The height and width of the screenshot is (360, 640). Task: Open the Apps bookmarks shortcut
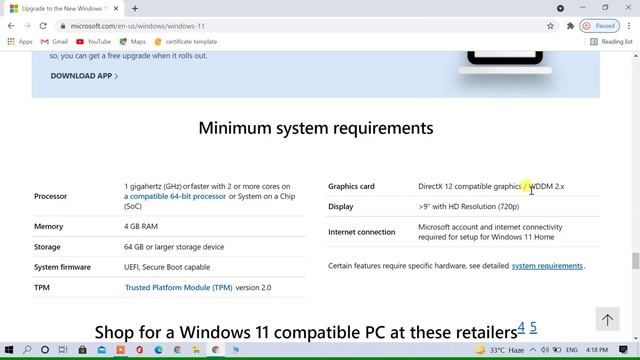[20, 42]
